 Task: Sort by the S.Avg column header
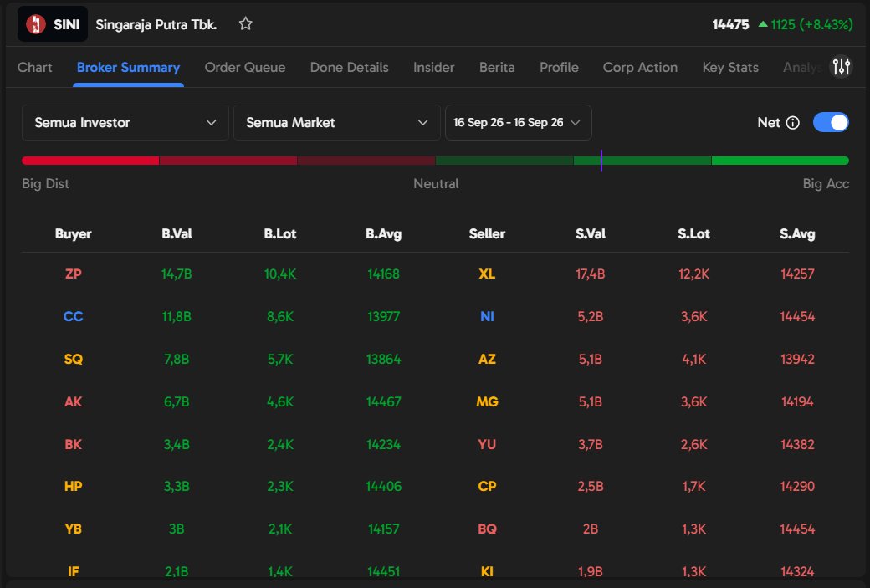point(797,233)
